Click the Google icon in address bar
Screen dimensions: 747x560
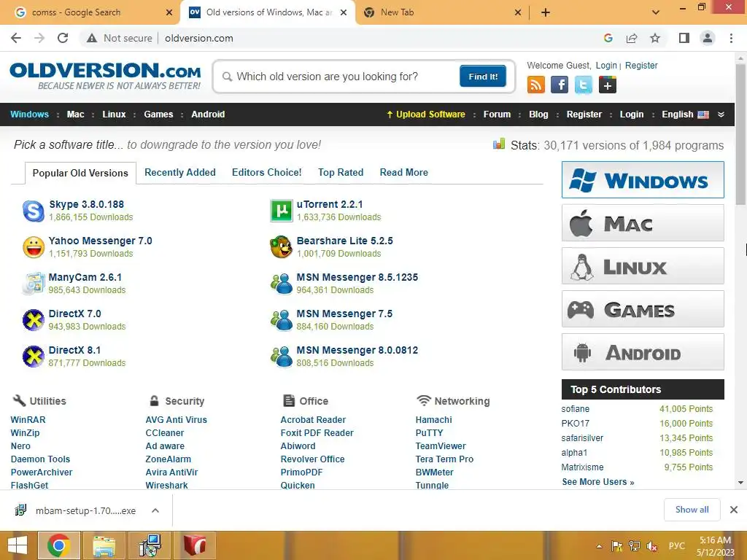(608, 38)
